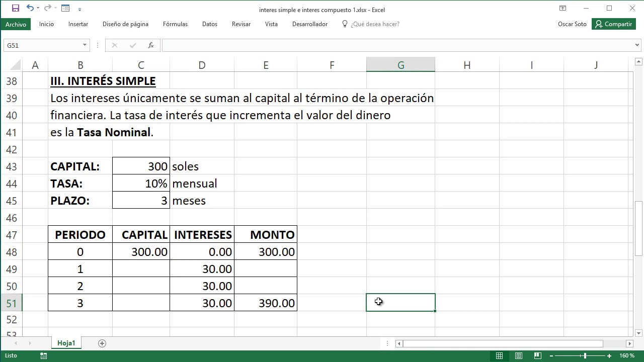Click the horizontal scrollbar left arrow
Viewport: 644px width, 362px height.
click(398, 343)
